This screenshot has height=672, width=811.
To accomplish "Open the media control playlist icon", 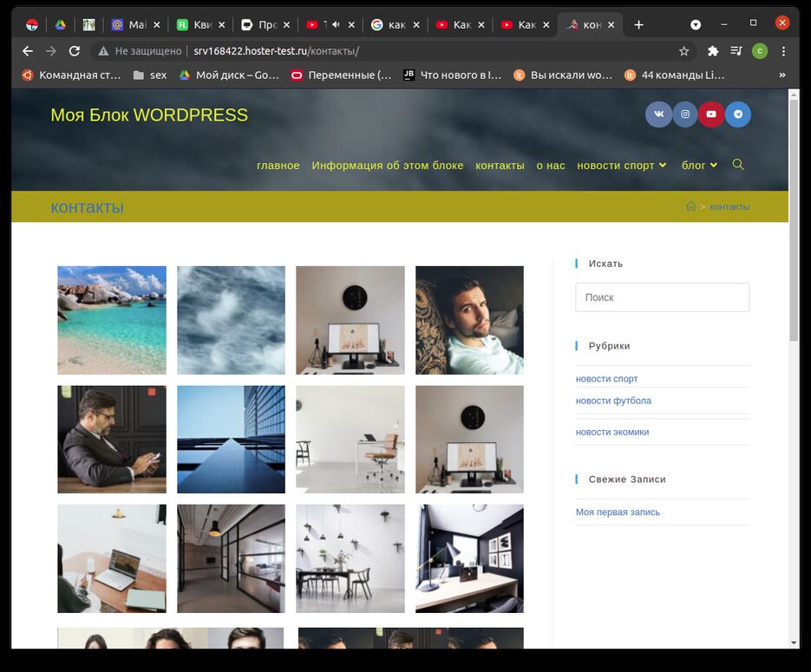I will 736,51.
